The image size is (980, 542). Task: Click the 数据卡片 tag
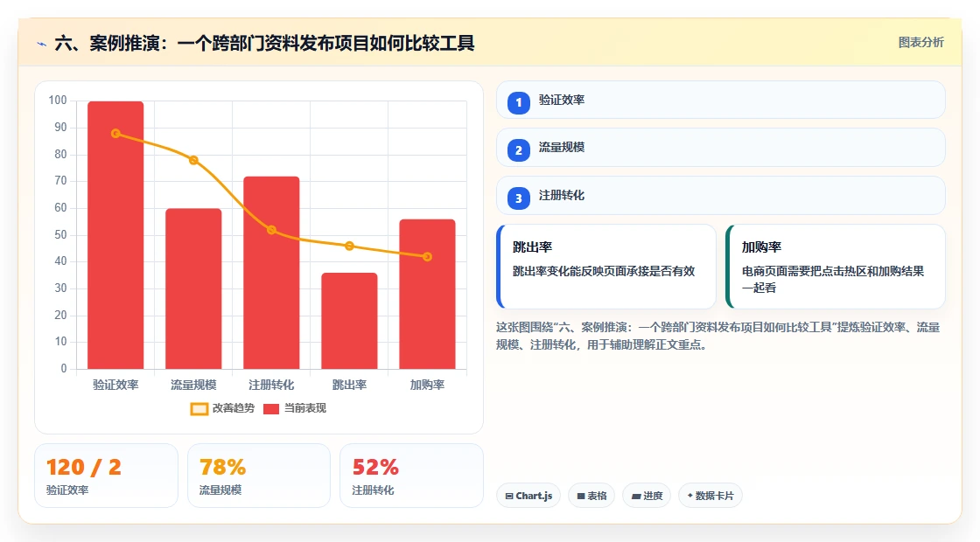pyautogui.click(x=710, y=495)
